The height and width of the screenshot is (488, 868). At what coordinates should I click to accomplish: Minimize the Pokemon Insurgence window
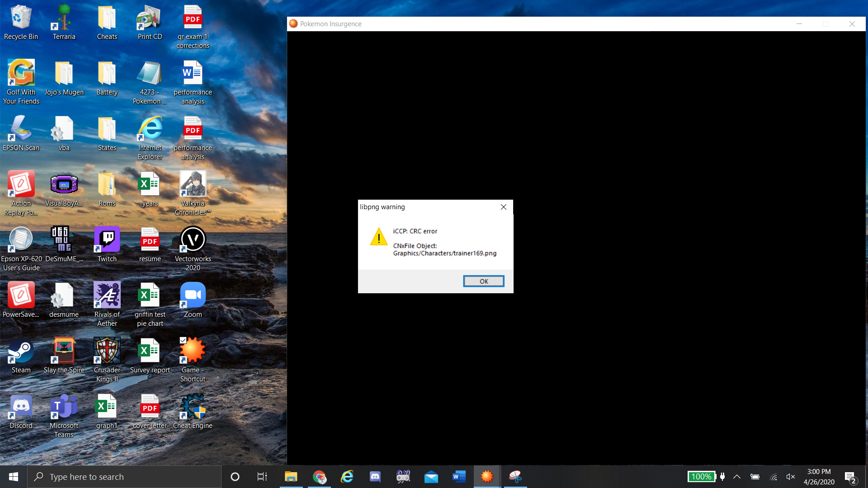point(799,24)
